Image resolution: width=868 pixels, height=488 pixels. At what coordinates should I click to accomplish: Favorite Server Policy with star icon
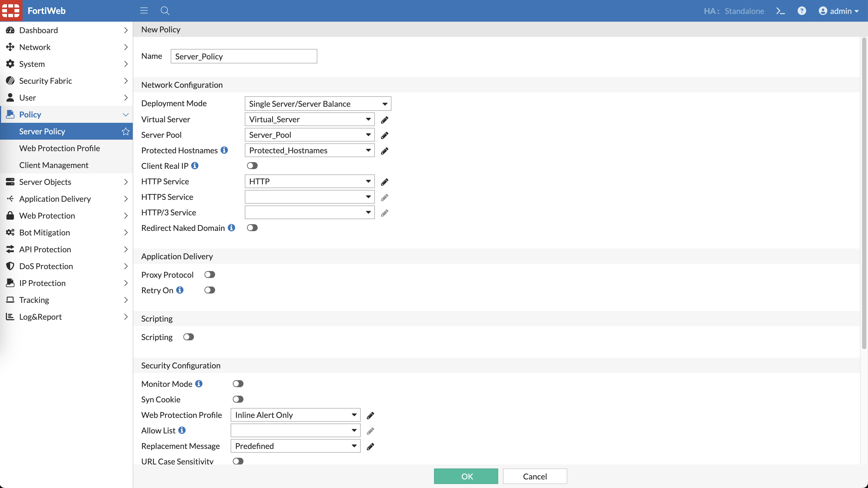pos(126,131)
